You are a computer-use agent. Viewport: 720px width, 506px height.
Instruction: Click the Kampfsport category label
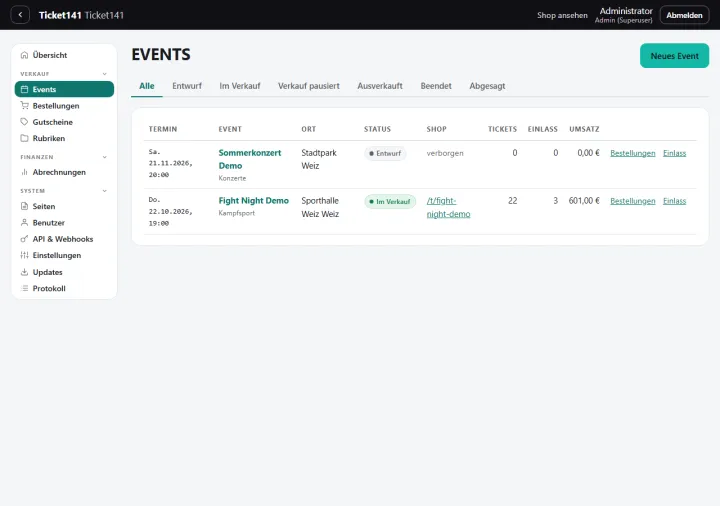[236, 213]
